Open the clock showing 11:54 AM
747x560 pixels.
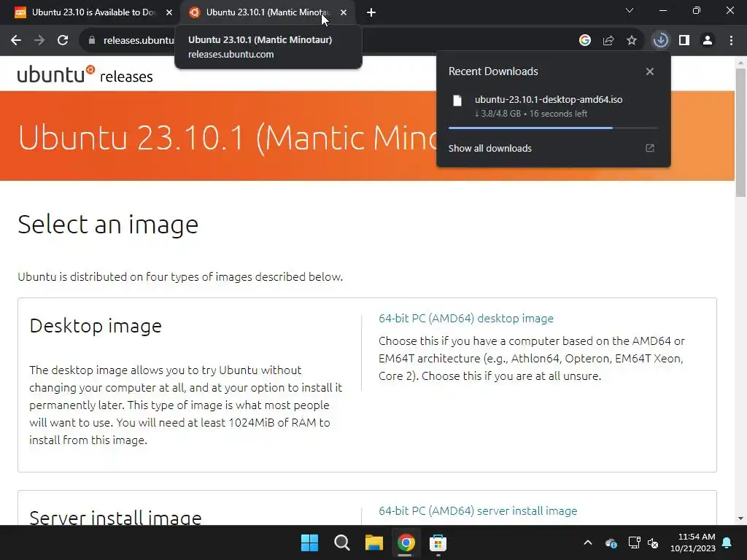click(693, 542)
